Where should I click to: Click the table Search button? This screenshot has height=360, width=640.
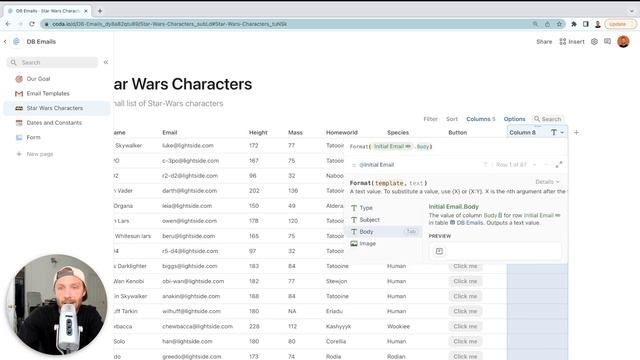[x=548, y=119]
